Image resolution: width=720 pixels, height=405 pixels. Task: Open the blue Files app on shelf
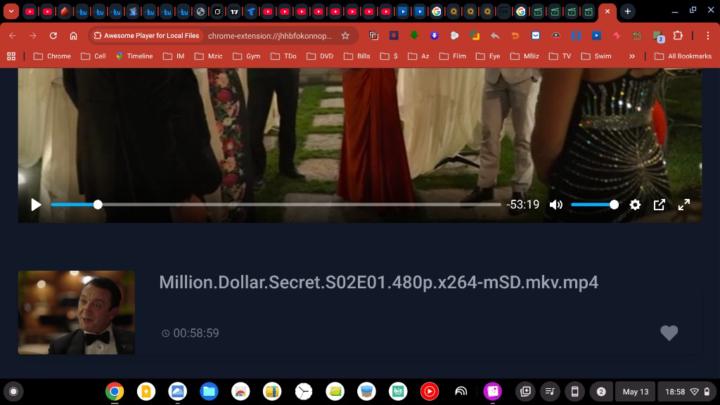pos(209,392)
